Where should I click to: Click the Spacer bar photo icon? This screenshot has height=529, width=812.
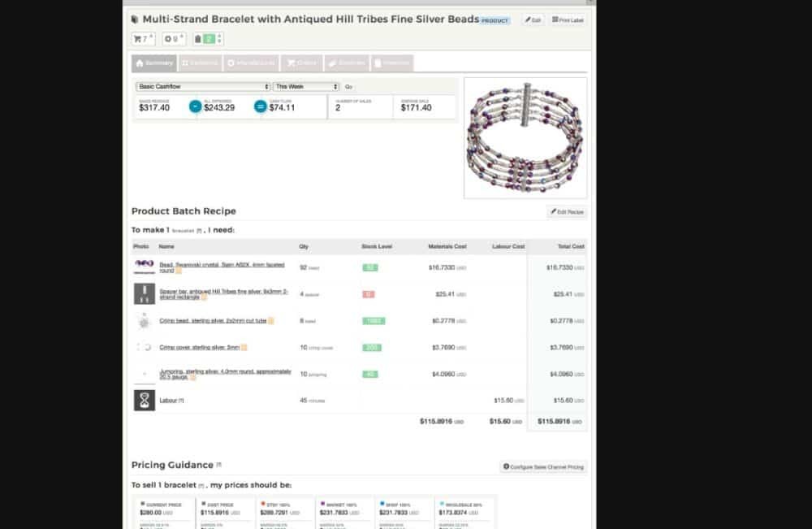[x=144, y=293]
